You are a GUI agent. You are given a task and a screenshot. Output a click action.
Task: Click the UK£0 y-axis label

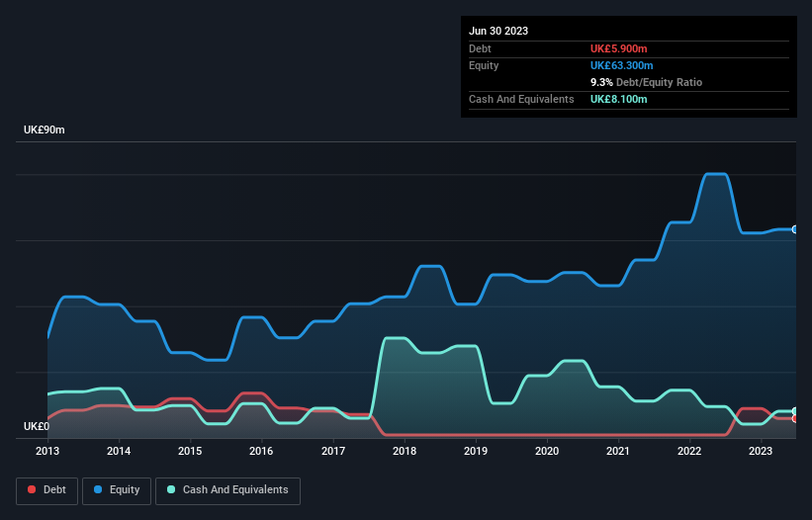(x=37, y=426)
